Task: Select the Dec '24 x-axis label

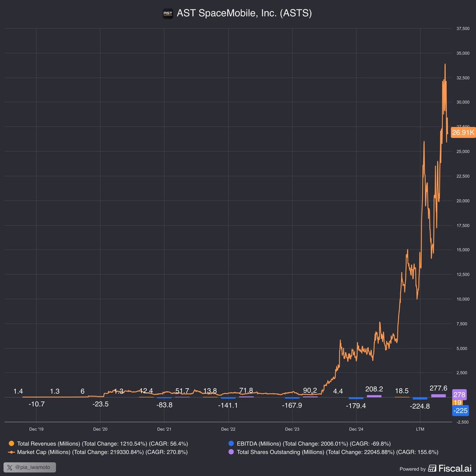Action: tap(356, 429)
